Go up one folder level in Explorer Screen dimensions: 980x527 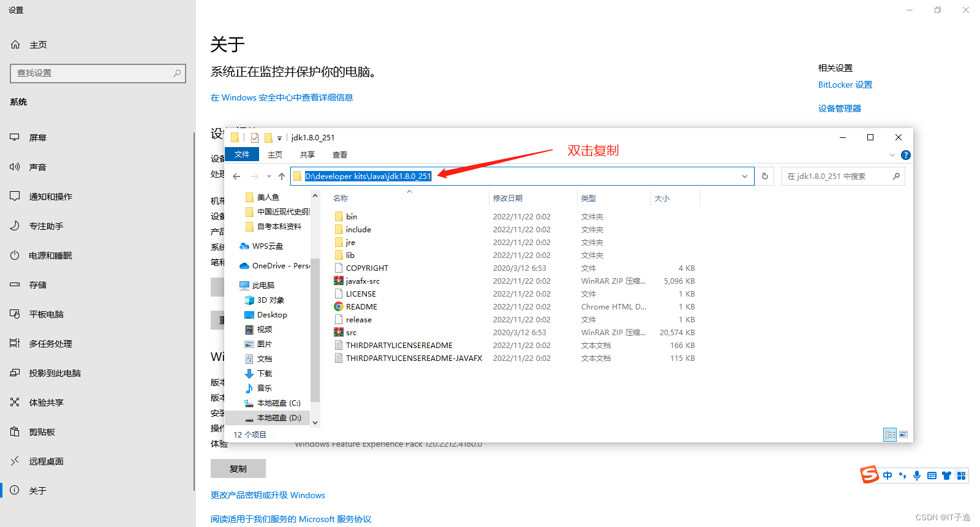coord(282,176)
